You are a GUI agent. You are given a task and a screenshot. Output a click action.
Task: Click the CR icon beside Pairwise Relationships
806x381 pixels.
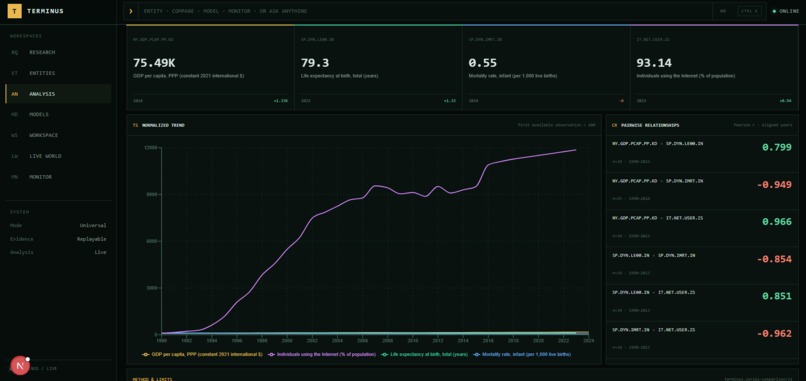point(614,125)
